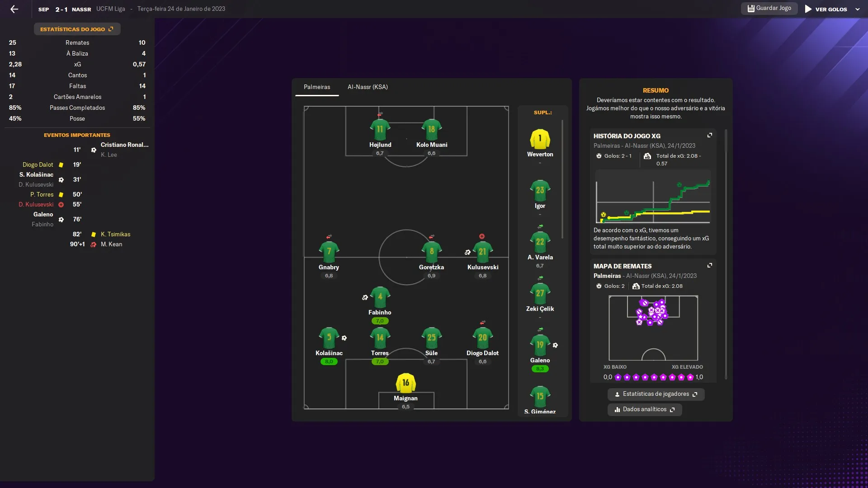
Task: Click the xG history chart
Action: tap(653, 197)
